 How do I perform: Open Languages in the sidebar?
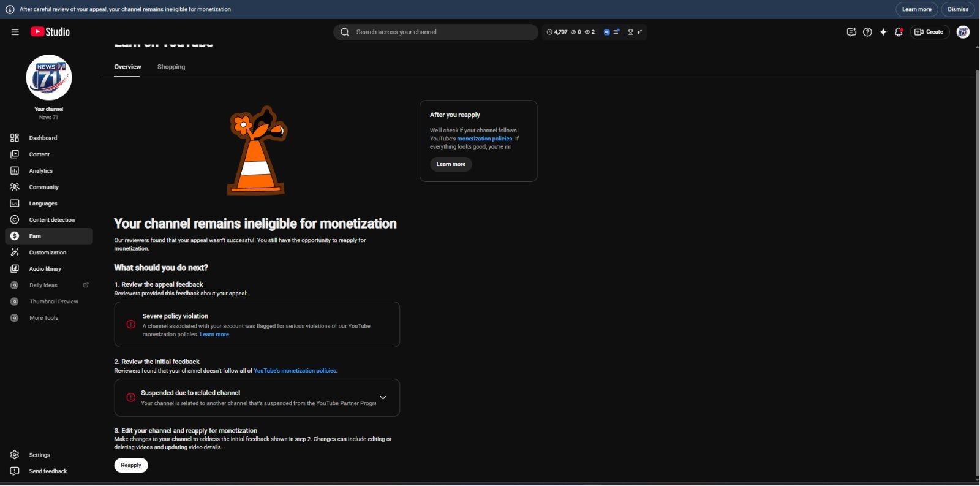click(x=49, y=203)
